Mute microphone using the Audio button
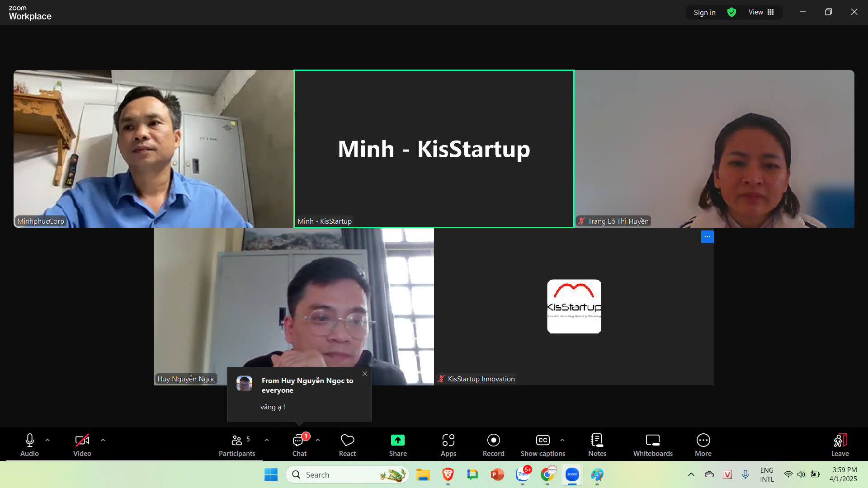Screen dimensions: 868x488 tap(29, 445)
